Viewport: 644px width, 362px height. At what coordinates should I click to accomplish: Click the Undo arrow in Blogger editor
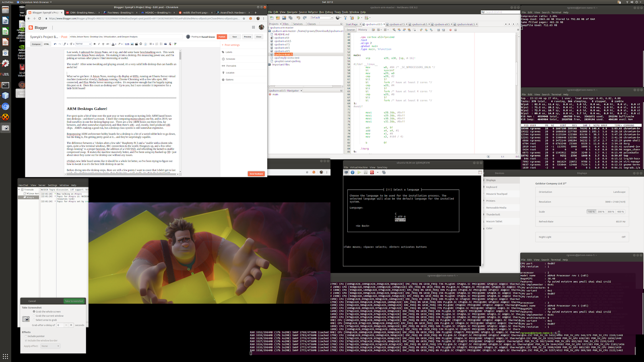coord(55,44)
